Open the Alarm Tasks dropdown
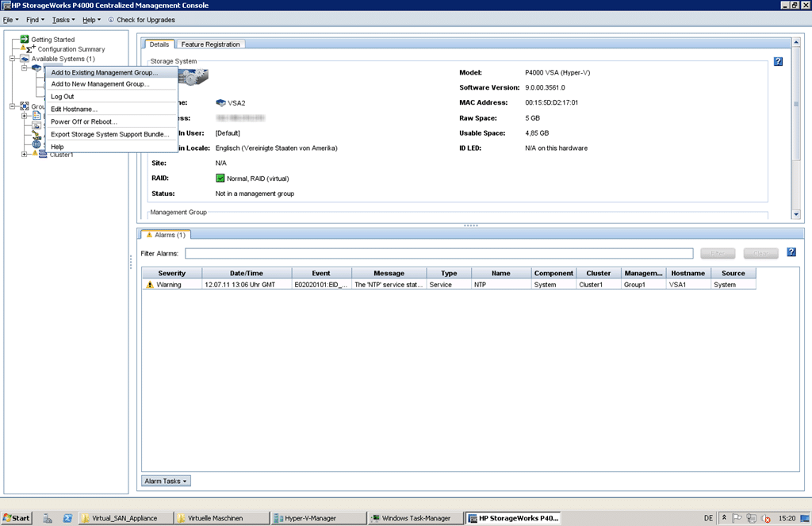Viewport: 812px width, 526px height. pyautogui.click(x=166, y=481)
